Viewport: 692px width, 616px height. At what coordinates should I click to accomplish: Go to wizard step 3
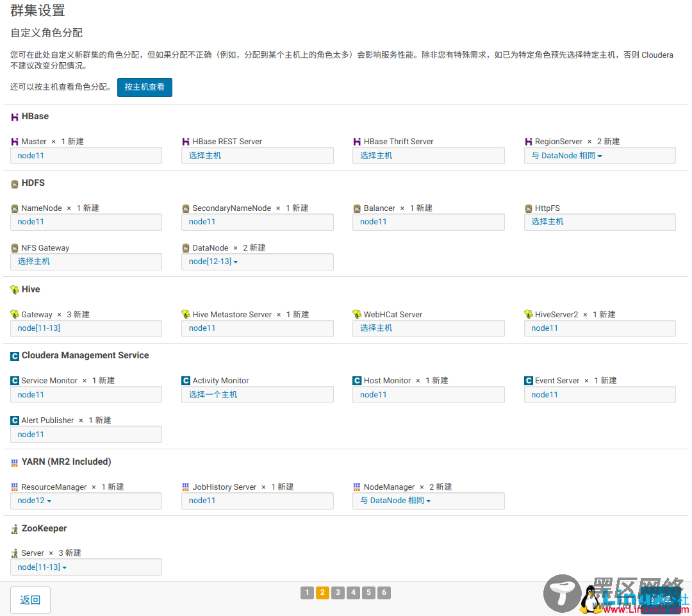pos(338,592)
